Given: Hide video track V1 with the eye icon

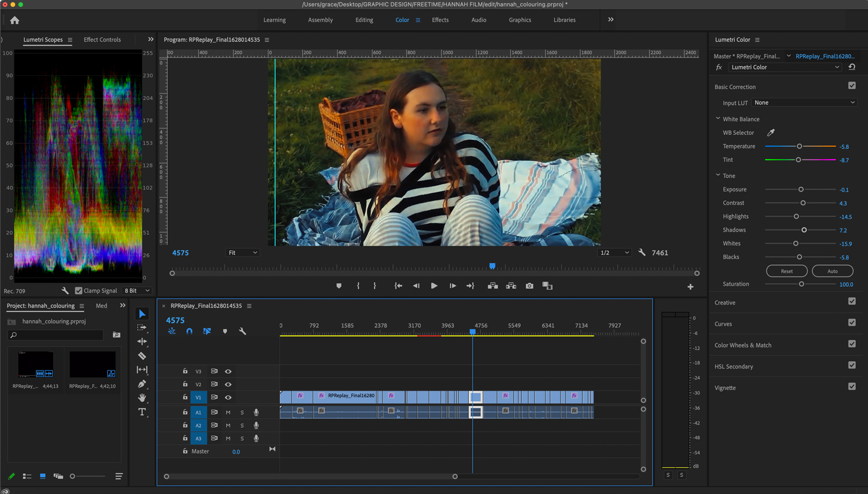Looking at the screenshot, I should 228,397.
